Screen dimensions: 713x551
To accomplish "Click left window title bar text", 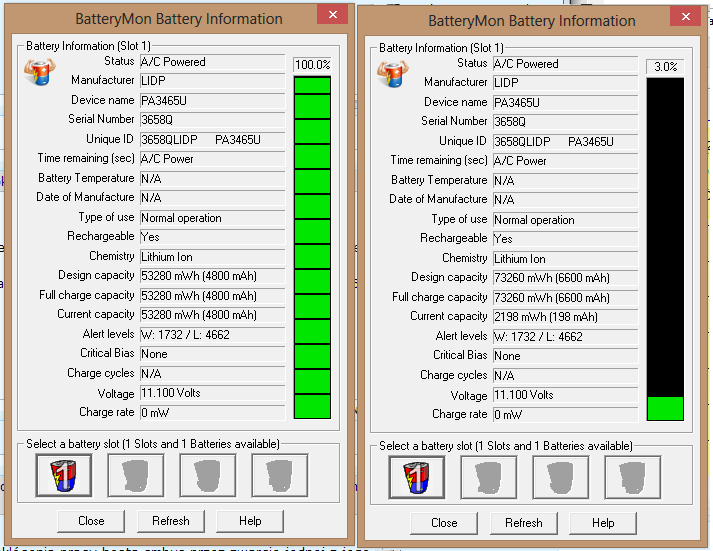I will 179,19.
